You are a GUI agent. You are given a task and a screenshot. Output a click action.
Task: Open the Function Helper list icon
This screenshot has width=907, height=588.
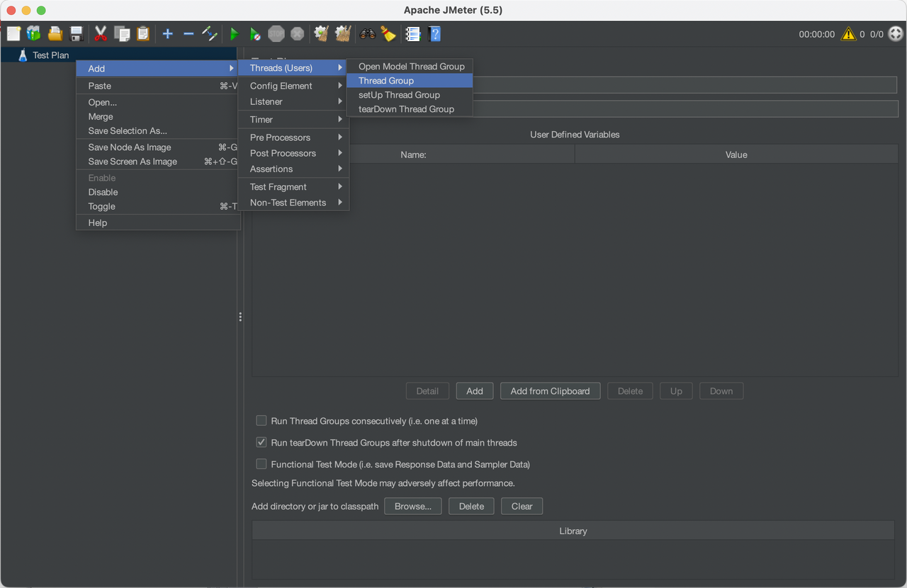(413, 33)
